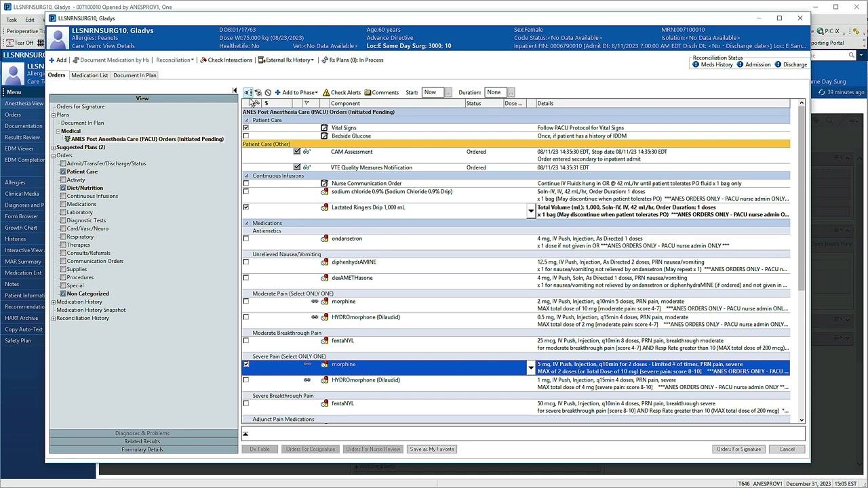
Task: Collapse the Continuous Infusions section
Action: point(248,176)
